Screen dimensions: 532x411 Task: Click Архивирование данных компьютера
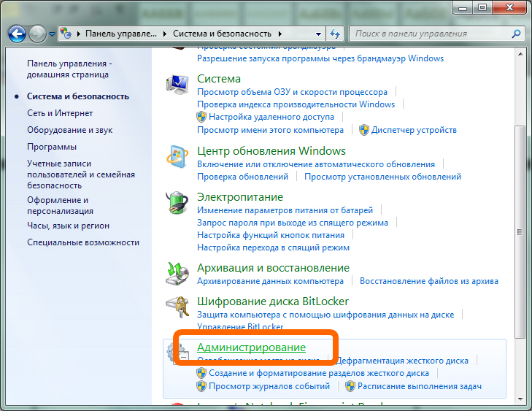271,281
